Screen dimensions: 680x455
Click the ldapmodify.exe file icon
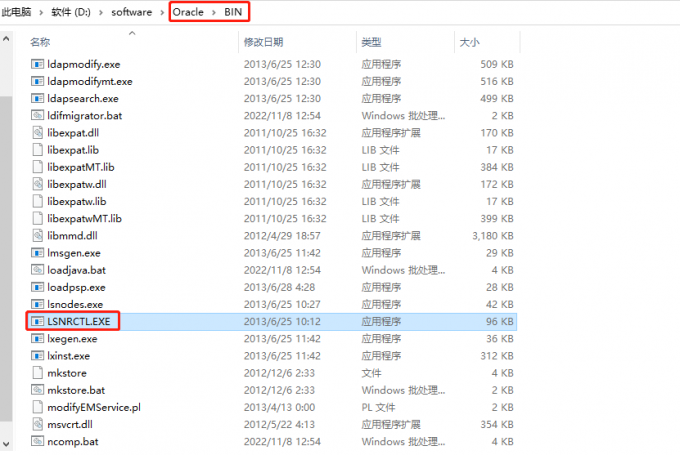click(x=37, y=64)
